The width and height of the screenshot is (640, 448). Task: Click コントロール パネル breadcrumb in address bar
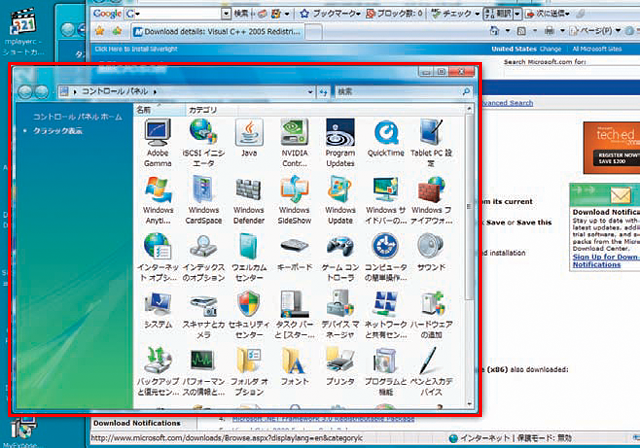(115, 91)
